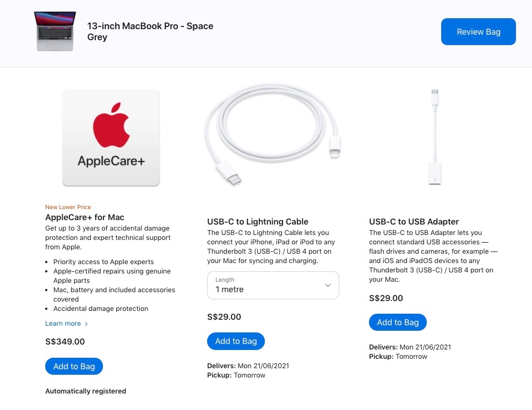
Task: Click the USB-C to USB Adapter image
Action: (435, 138)
